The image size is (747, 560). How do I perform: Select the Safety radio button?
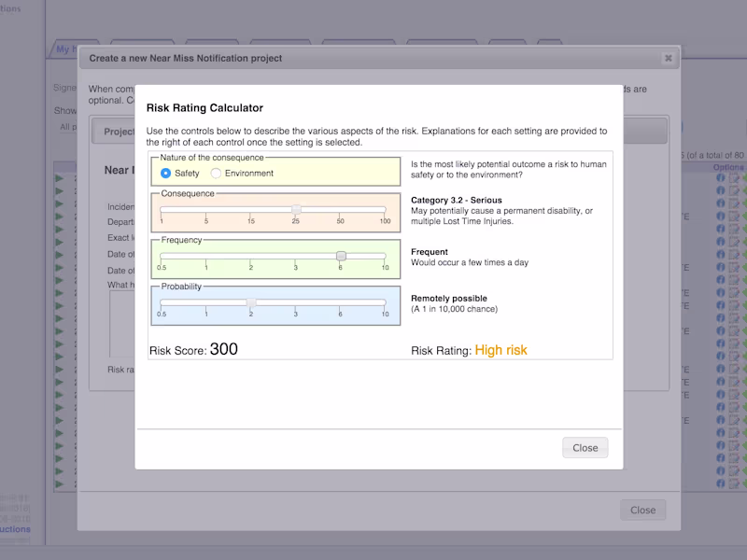(x=166, y=174)
